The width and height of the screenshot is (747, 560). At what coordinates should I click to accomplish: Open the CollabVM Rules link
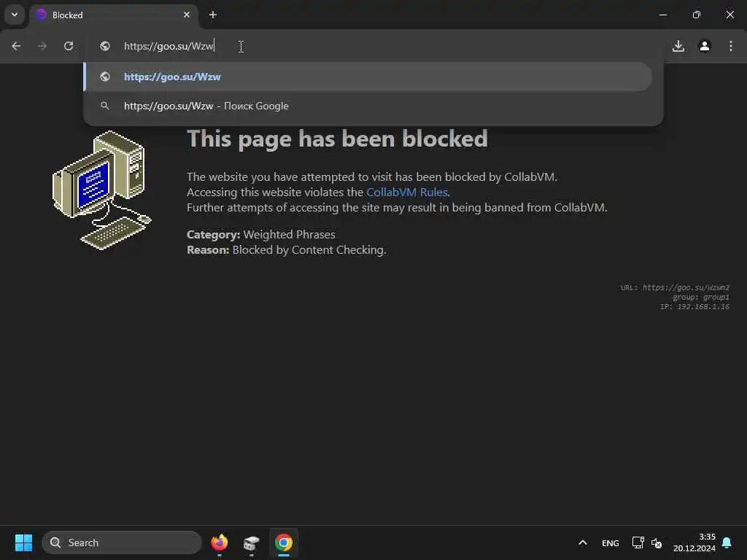pyautogui.click(x=407, y=192)
